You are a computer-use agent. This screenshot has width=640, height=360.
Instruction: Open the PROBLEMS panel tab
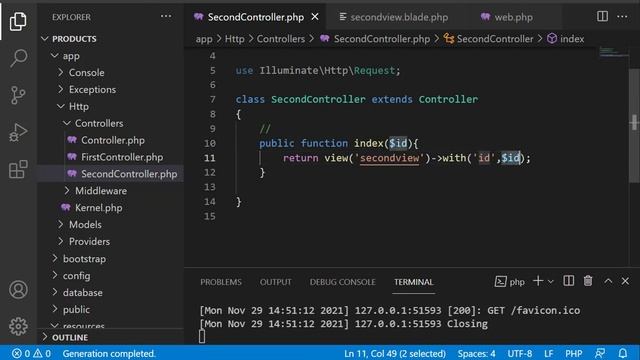[x=221, y=282]
